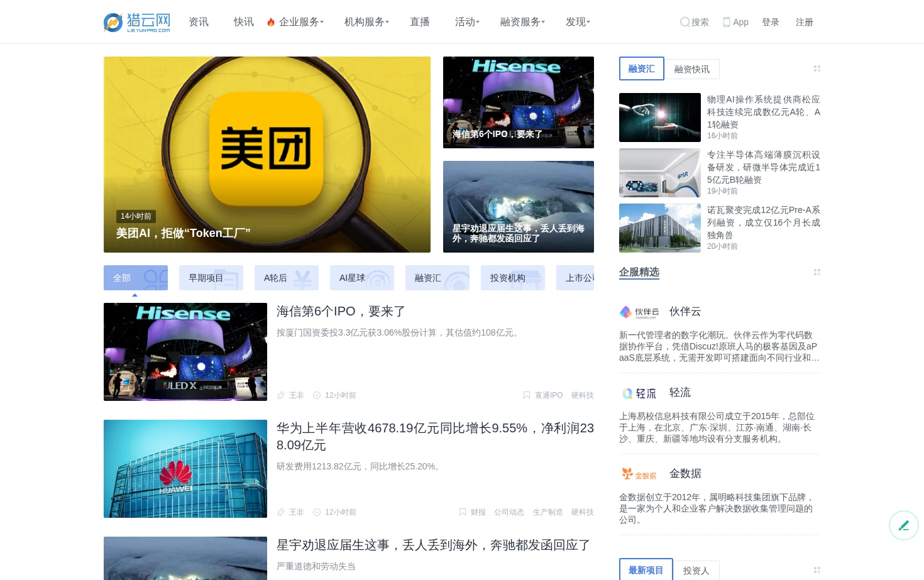The width and height of the screenshot is (924, 580).
Task: Click the App phone icon
Action: [x=727, y=22]
